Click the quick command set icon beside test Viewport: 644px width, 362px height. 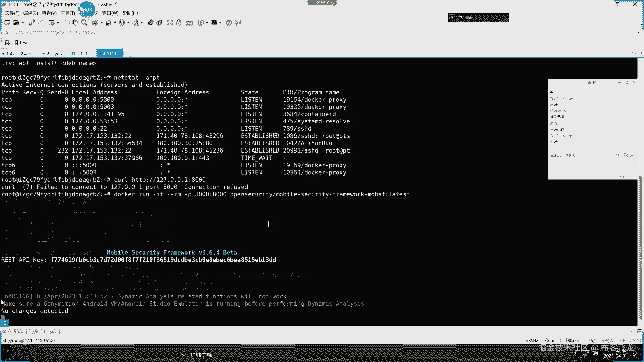7,43
